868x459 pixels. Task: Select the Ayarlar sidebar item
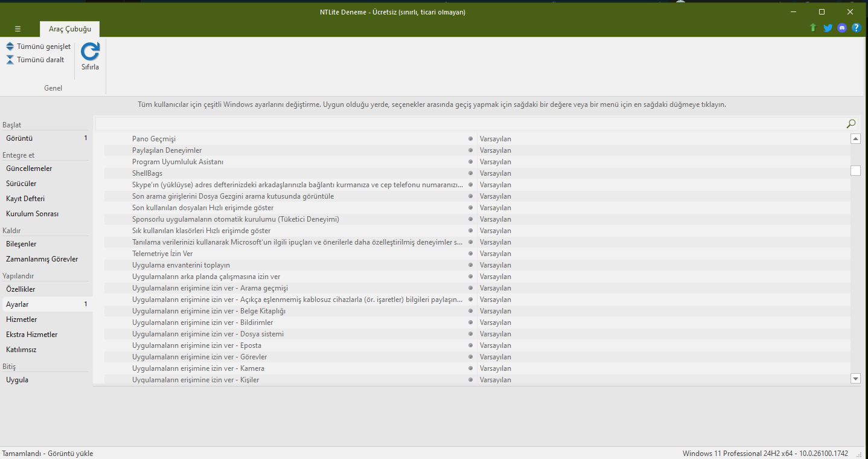[46, 304]
